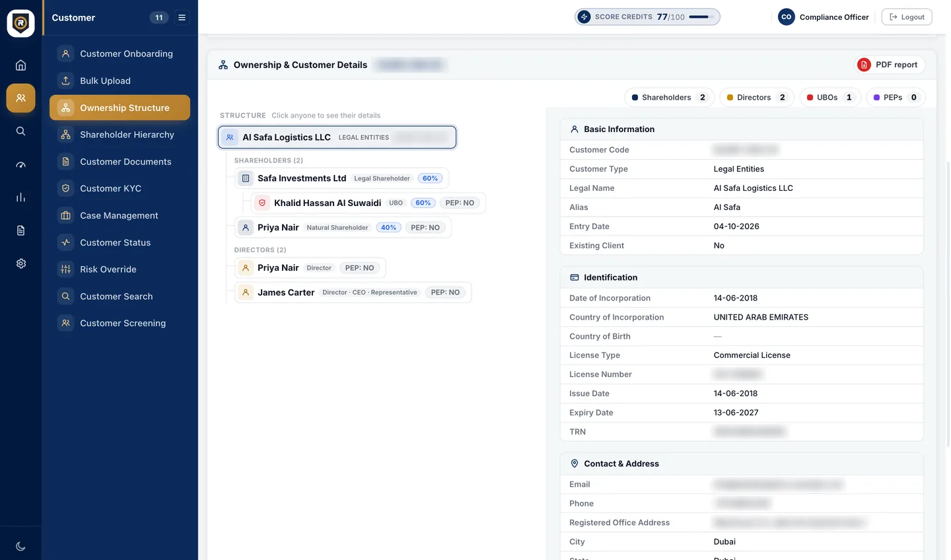Filter by PEPs chip
951x560 pixels.
click(x=895, y=97)
